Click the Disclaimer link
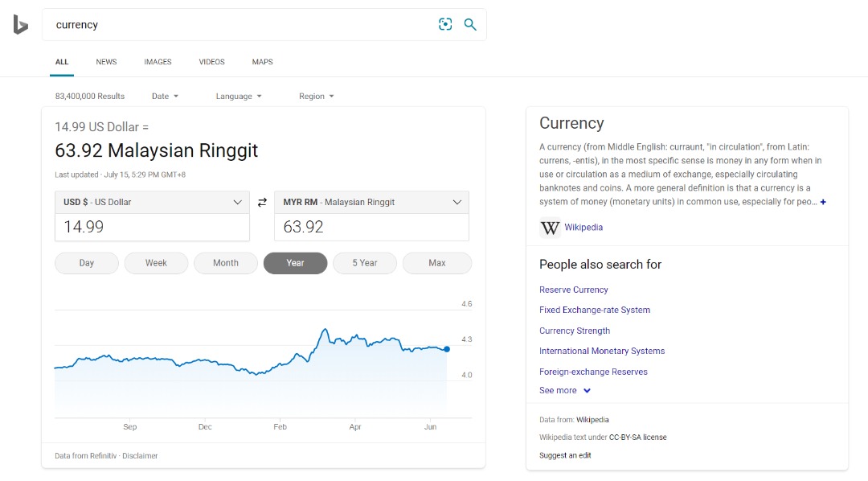This screenshot has width=868, height=481. click(x=140, y=456)
